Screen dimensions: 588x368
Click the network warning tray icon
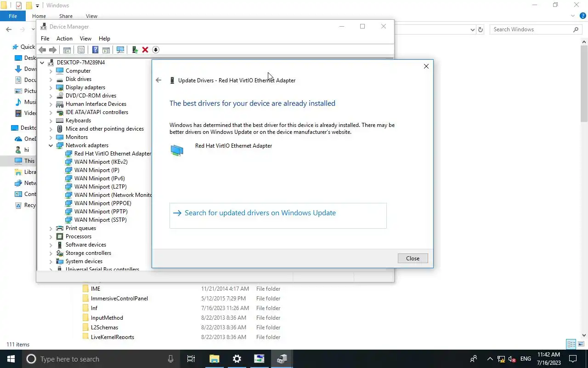coord(502,359)
